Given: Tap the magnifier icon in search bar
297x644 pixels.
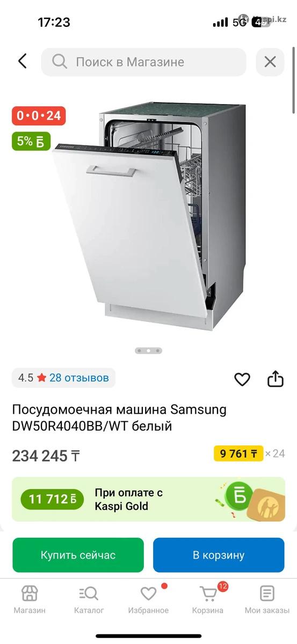Looking at the screenshot, I should [x=60, y=62].
